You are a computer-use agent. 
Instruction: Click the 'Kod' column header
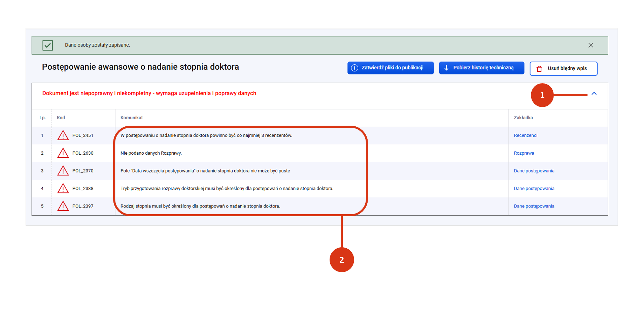[61, 118]
